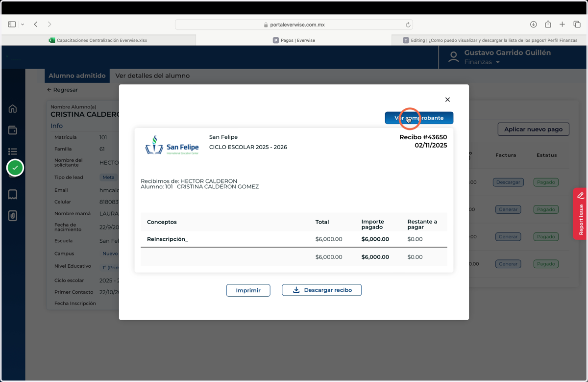Click the Info section heading
Viewport: 588px width, 382px height.
point(56,126)
